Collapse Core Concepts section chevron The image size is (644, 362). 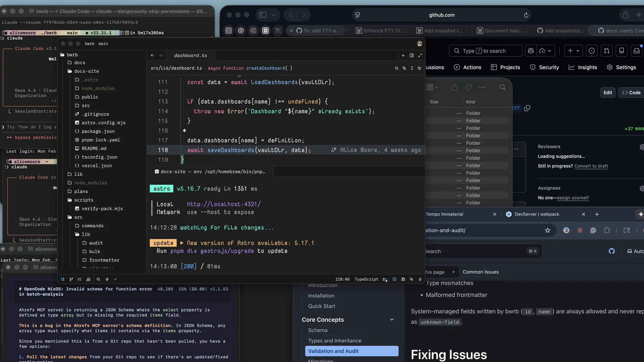pyautogui.click(x=392, y=320)
